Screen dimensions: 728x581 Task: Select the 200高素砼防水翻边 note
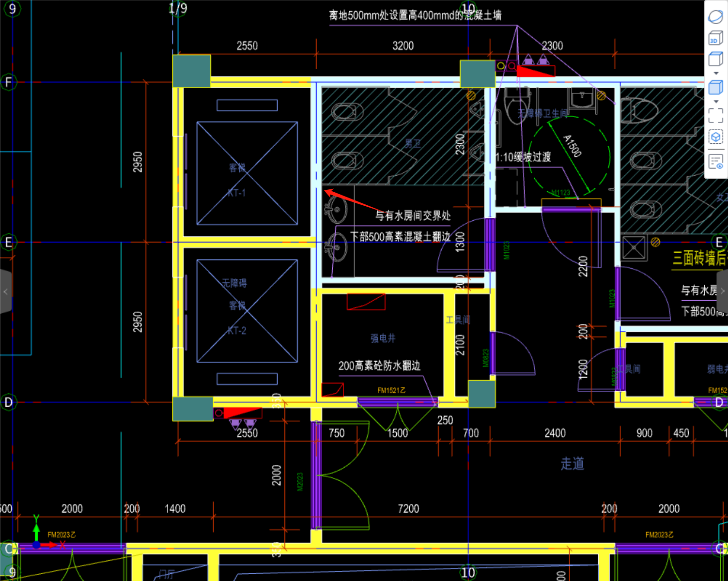pyautogui.click(x=379, y=366)
